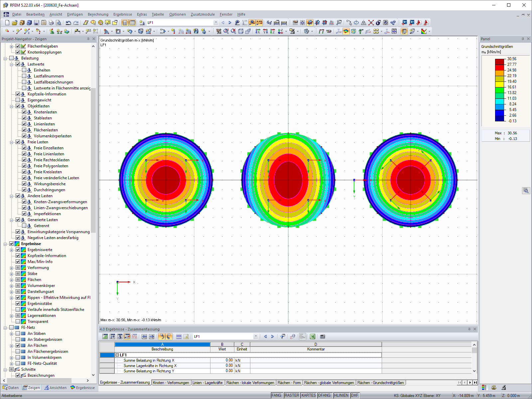The image size is (532, 399).
Task: Toggle the table display icon
Action: [x=132, y=23]
